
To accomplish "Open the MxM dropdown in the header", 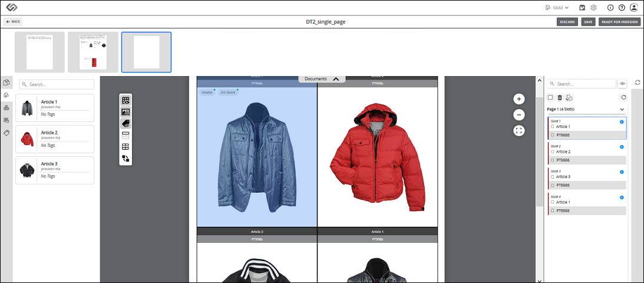I will [557, 8].
